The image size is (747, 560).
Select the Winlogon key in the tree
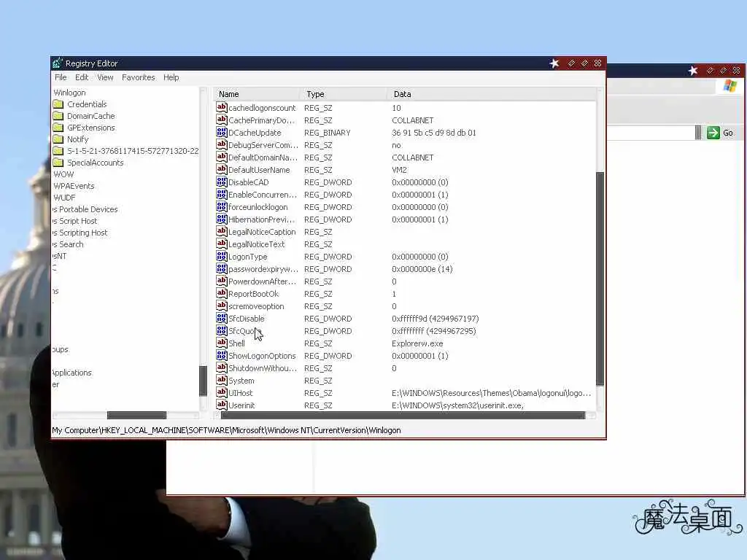click(x=69, y=93)
